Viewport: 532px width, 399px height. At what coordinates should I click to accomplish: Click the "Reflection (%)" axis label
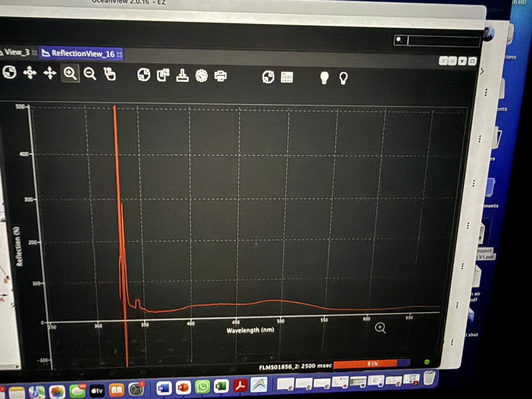coord(19,246)
